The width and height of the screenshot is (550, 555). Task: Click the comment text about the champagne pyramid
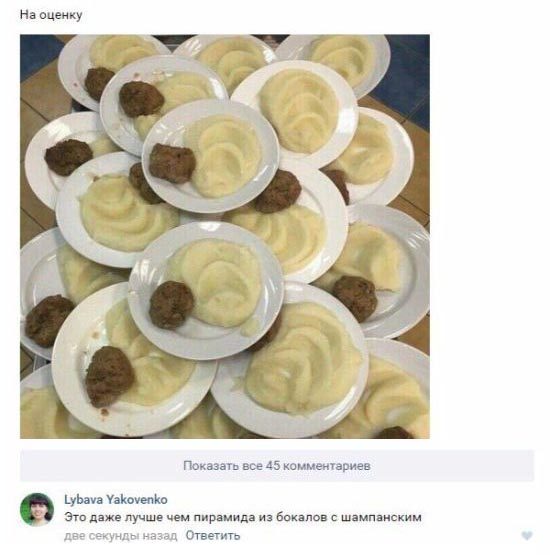click(x=243, y=517)
